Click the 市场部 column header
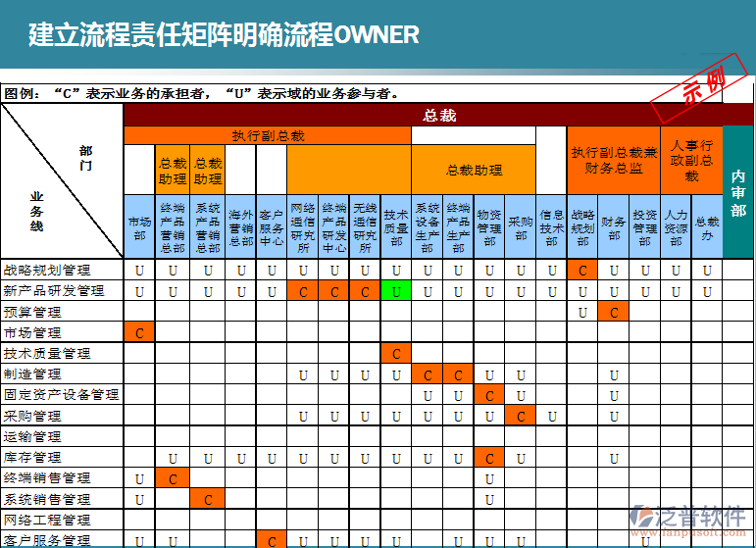Viewport: 756px width, 548px height. pos(139,226)
